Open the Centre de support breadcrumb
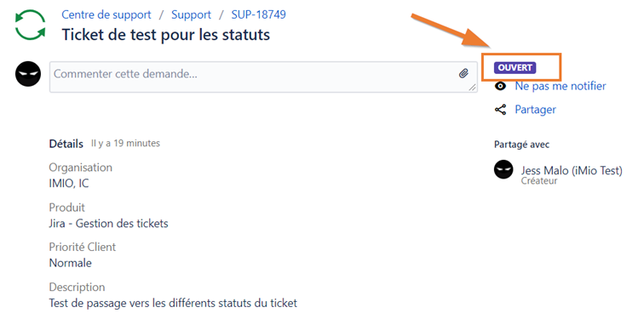 [106, 14]
